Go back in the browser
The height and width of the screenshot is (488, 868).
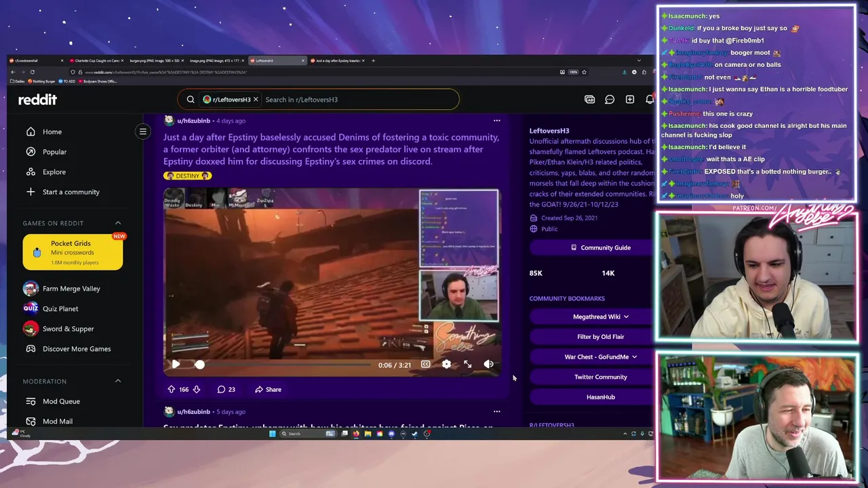(13, 72)
